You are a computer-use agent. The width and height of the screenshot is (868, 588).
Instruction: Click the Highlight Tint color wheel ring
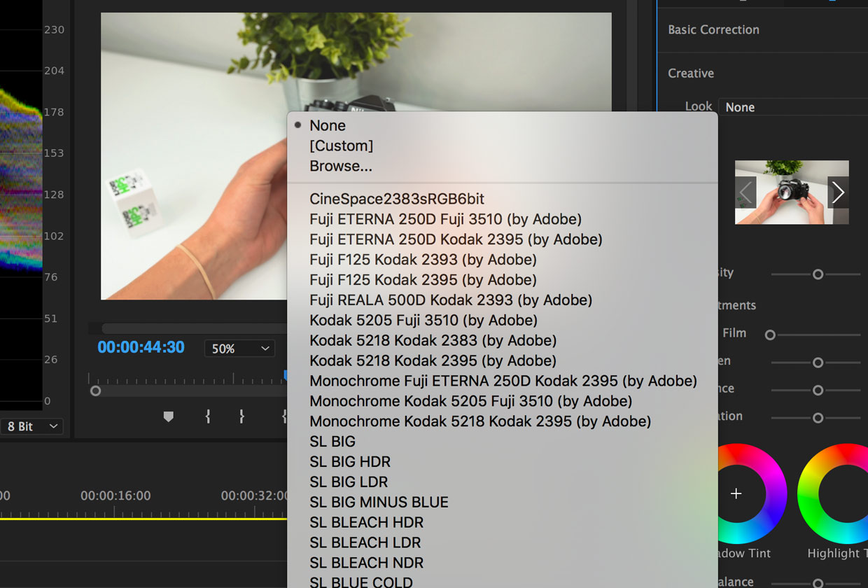pyautogui.click(x=808, y=493)
